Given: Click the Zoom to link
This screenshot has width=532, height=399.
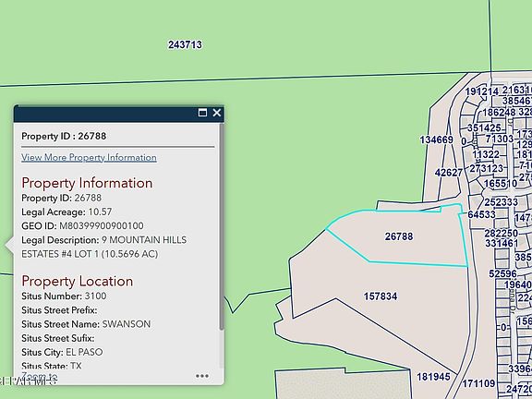Looking at the screenshot, I should click(x=40, y=377).
